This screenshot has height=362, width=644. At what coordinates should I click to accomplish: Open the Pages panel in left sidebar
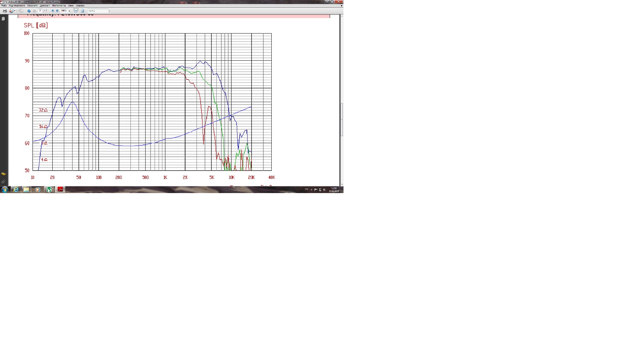(x=3, y=19)
